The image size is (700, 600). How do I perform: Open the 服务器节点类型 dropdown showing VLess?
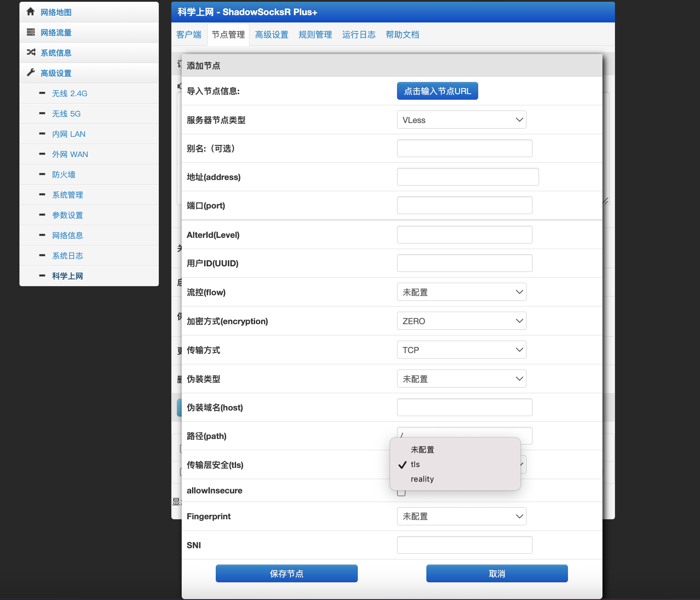[x=462, y=120]
